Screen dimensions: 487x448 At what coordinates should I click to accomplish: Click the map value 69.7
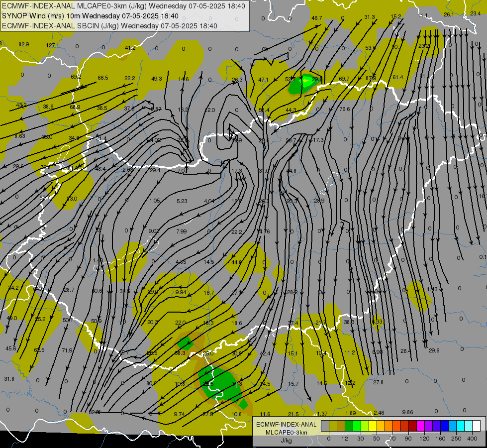point(344,79)
